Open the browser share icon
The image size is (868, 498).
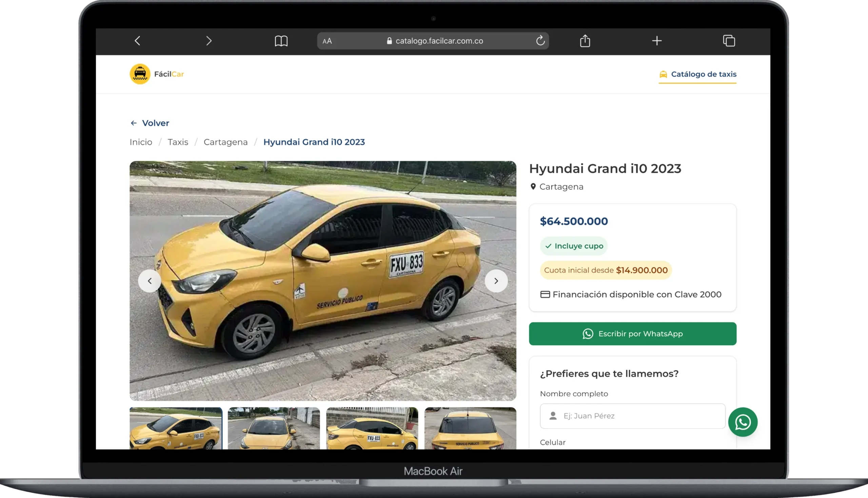point(585,41)
